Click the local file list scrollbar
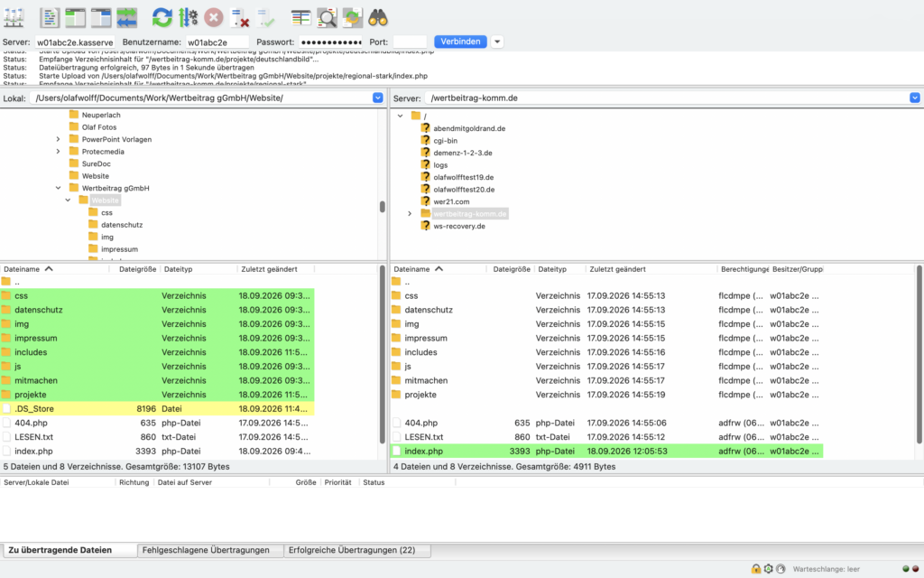Viewport: 924px width, 578px height. point(383,354)
